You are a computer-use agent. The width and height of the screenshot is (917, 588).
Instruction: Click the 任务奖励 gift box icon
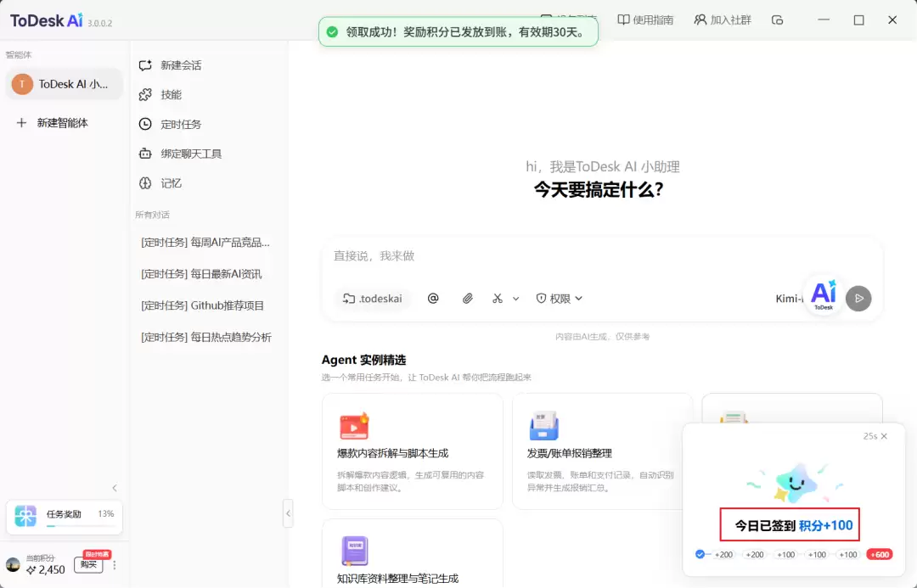[x=25, y=516]
